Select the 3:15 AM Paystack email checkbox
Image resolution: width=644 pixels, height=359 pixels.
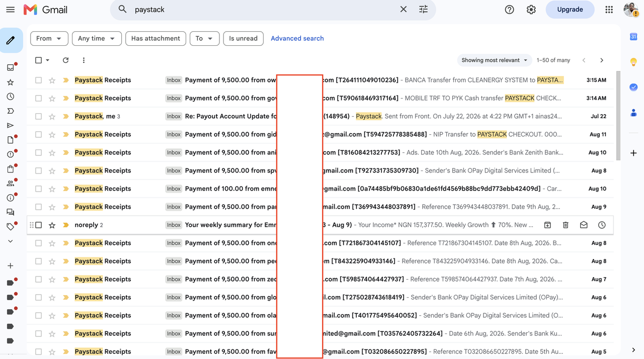tap(39, 80)
